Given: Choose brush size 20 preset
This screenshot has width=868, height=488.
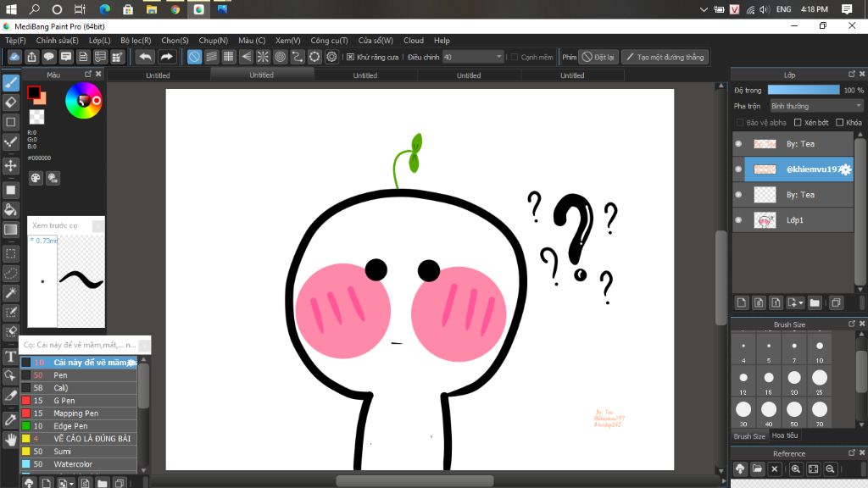Looking at the screenshot, I should (x=793, y=380).
